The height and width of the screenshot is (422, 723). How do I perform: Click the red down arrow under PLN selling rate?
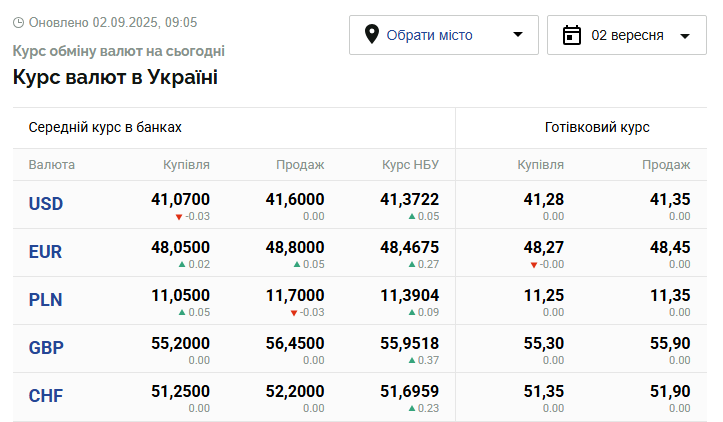293,312
